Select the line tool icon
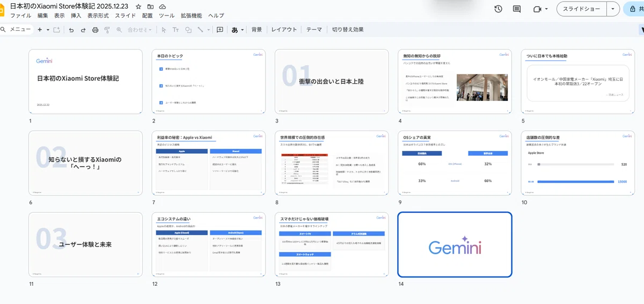644x304 pixels. point(200,30)
